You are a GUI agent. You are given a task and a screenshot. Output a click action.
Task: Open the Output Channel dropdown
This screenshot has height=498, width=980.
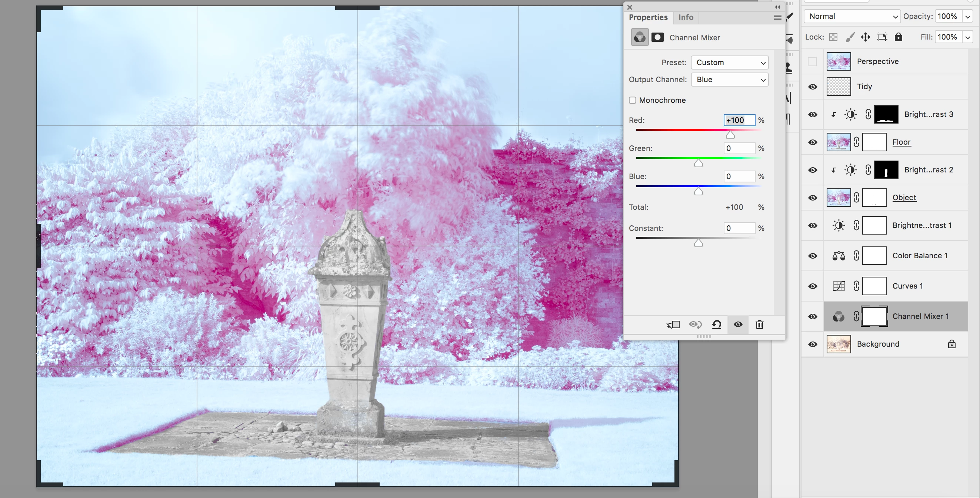[x=729, y=80]
